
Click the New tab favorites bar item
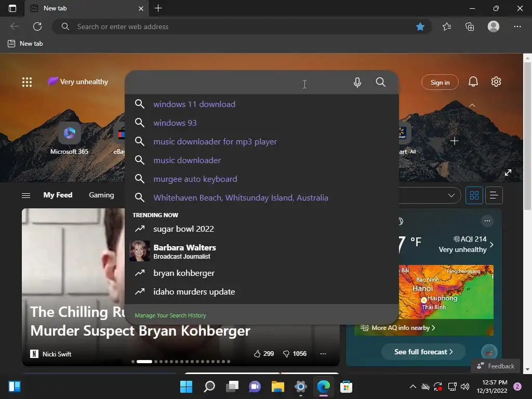25,44
